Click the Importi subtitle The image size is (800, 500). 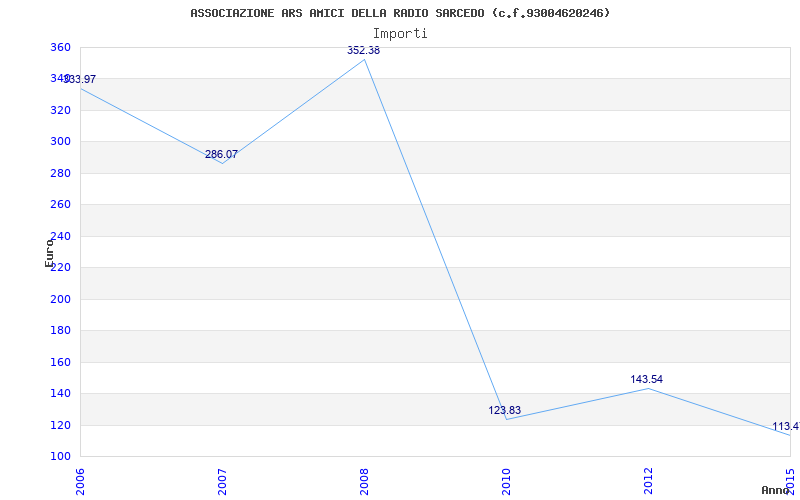pos(400,34)
